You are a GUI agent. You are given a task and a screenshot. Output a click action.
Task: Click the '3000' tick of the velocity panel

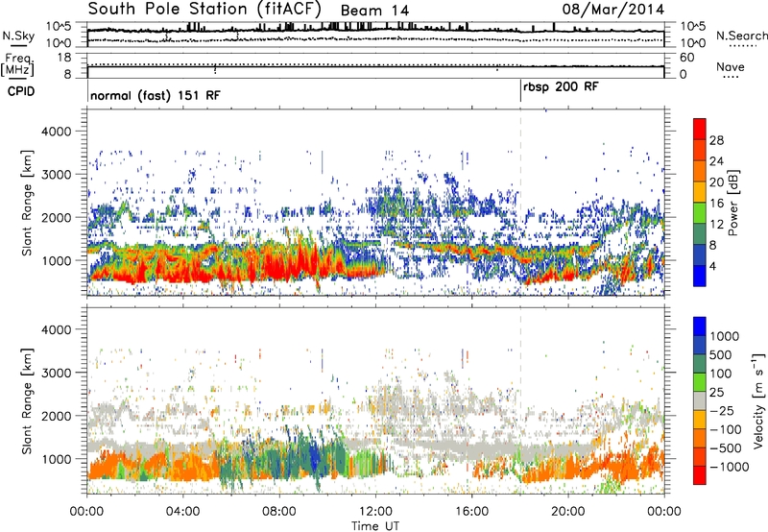point(56,373)
